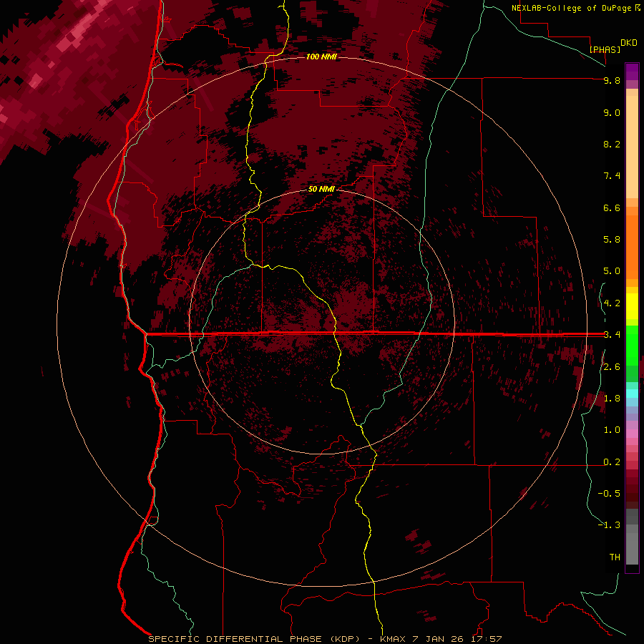
Task: Click the 0.2 scale value
Action: coord(612,462)
